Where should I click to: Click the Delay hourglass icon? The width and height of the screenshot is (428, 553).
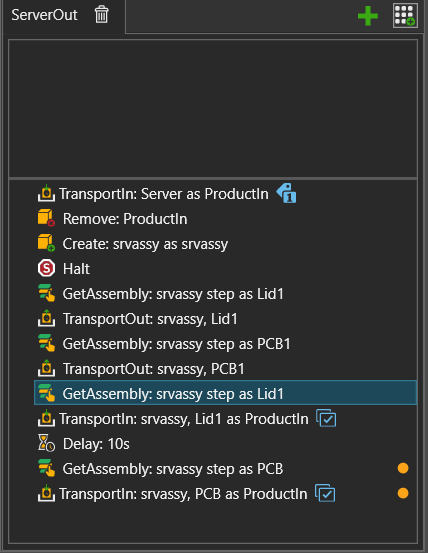click(x=46, y=443)
